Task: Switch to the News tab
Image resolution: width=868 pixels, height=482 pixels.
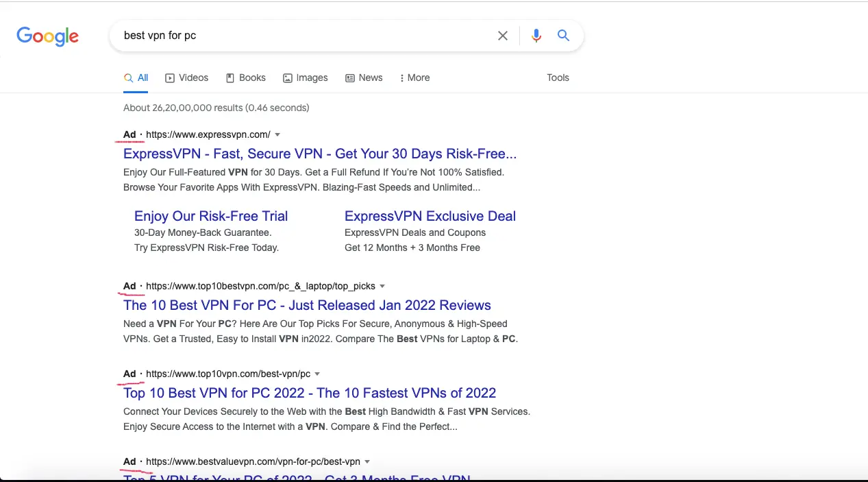Action: click(x=364, y=77)
